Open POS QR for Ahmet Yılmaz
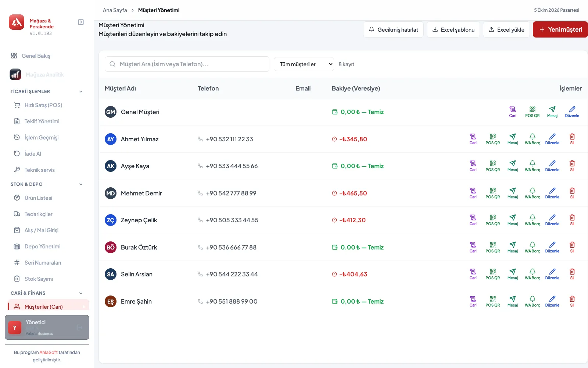This screenshot has height=368, width=588. point(493,139)
